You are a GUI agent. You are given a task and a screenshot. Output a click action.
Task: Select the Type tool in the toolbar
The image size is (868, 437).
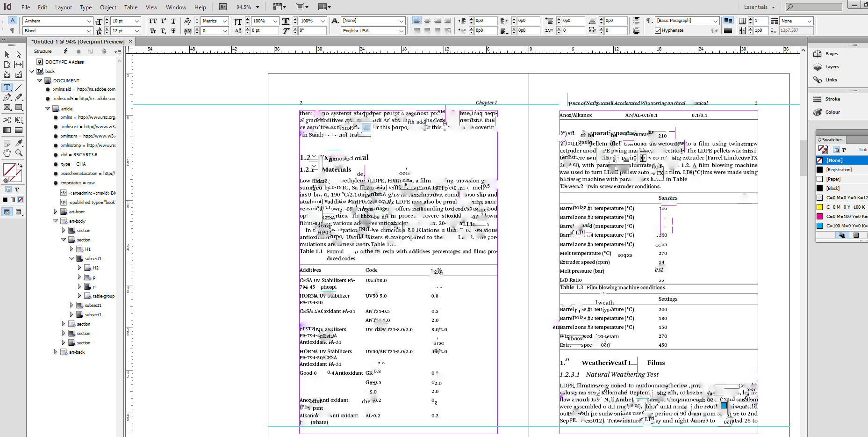[x=7, y=87]
